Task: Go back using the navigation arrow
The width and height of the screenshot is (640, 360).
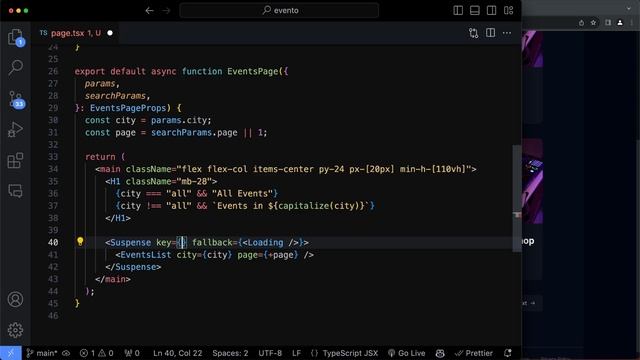Action: coord(149,11)
